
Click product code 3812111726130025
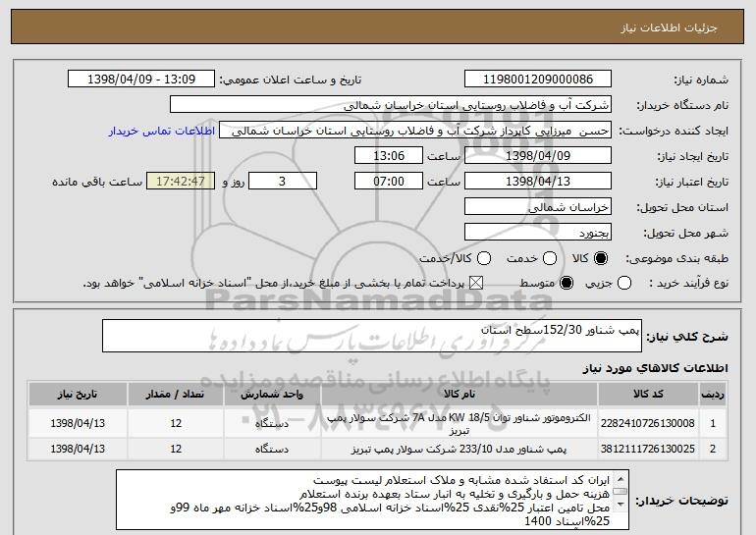[x=648, y=450]
